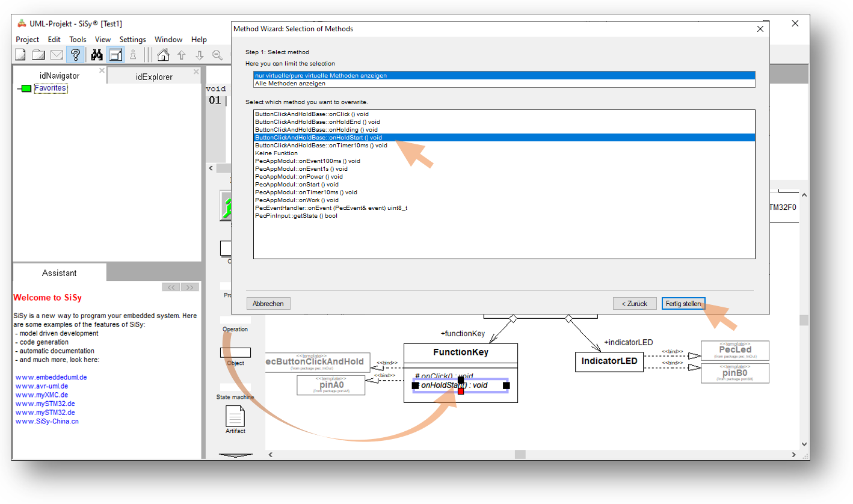Click the horizontal scrollbar left arrow
853x504 pixels.
point(270,455)
